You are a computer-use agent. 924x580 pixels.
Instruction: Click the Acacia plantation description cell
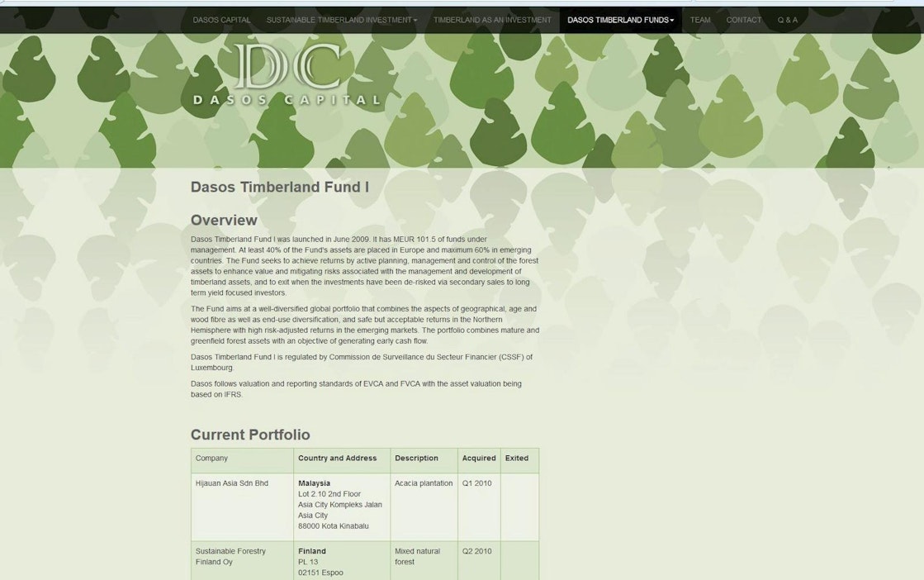(x=424, y=483)
